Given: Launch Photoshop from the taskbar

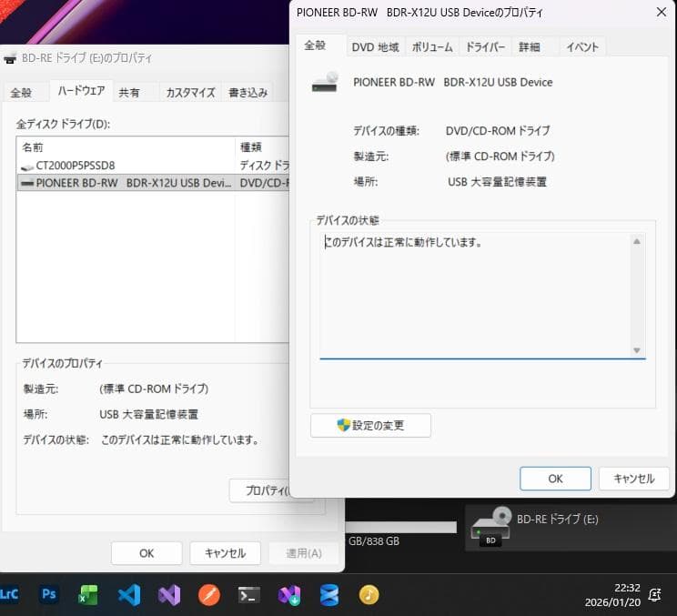Looking at the screenshot, I should point(49,594).
